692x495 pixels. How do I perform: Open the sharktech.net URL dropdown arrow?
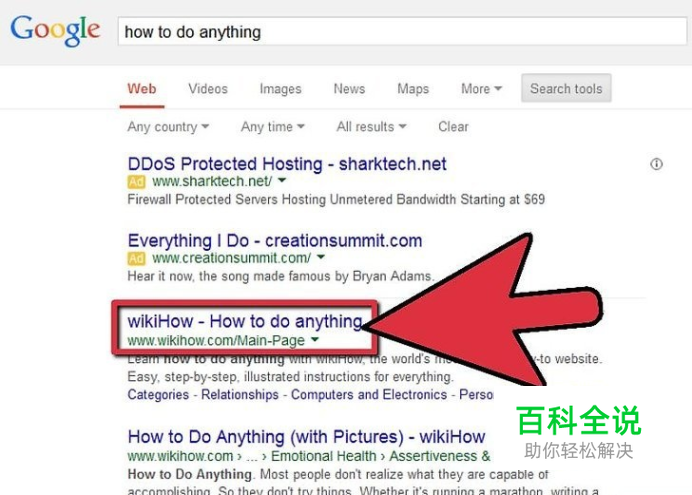[x=282, y=180]
